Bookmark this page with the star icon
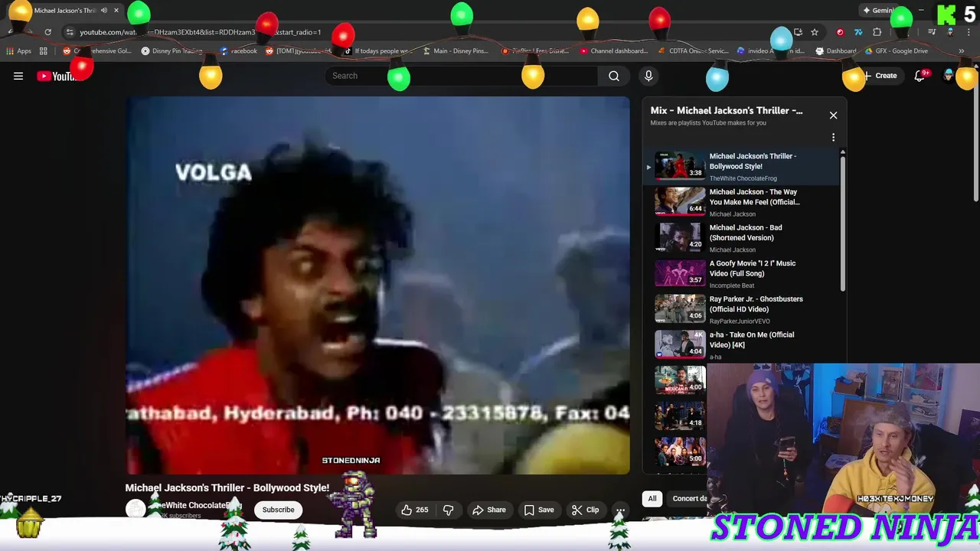The height and width of the screenshot is (551, 980). click(815, 32)
